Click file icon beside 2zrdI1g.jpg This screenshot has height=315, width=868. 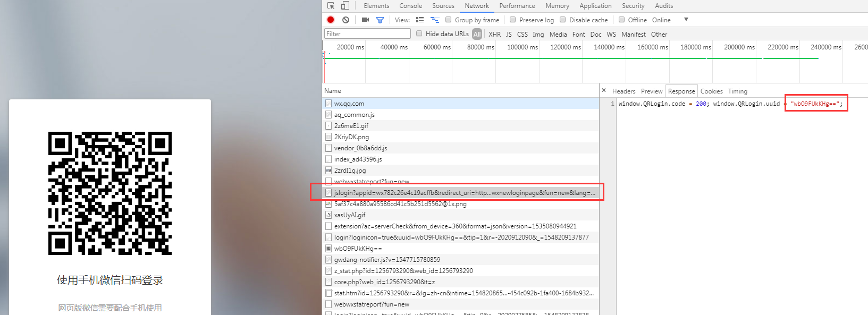(x=328, y=171)
